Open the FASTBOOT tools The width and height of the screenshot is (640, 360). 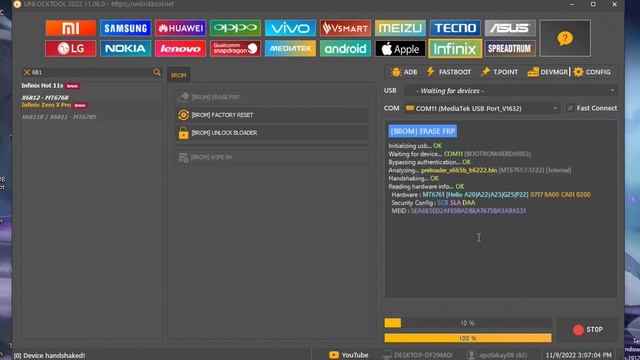[449, 72]
